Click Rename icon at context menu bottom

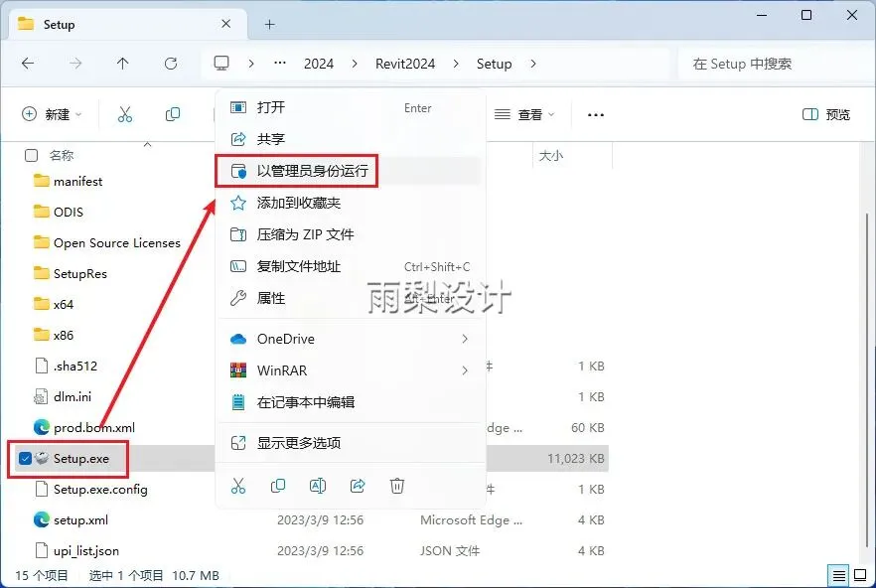[x=318, y=486]
